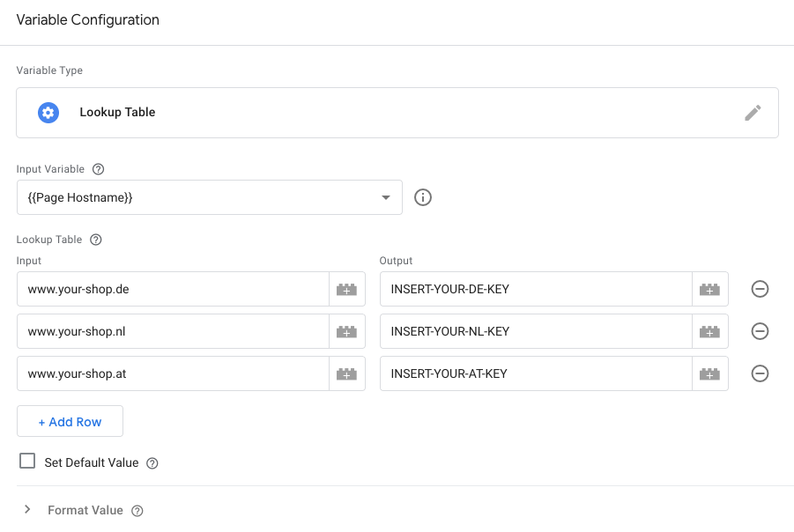
Task: Insert variable into www.your-shop.de input field
Action: pyautogui.click(x=347, y=289)
